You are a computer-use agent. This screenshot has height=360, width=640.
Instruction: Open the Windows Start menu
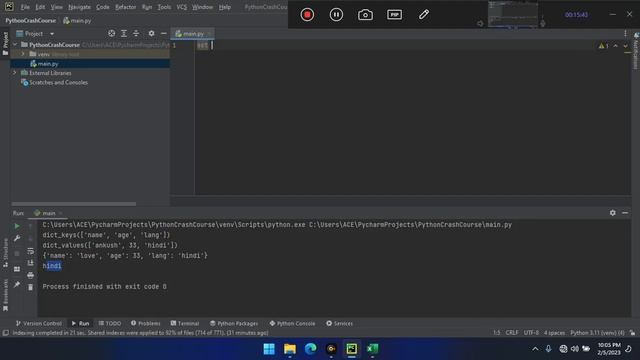(x=269, y=349)
